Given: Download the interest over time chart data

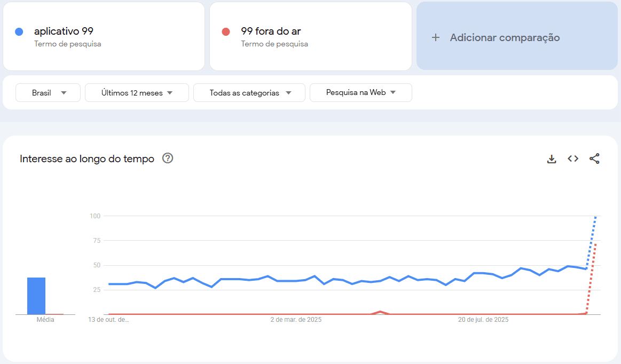Looking at the screenshot, I should point(552,159).
